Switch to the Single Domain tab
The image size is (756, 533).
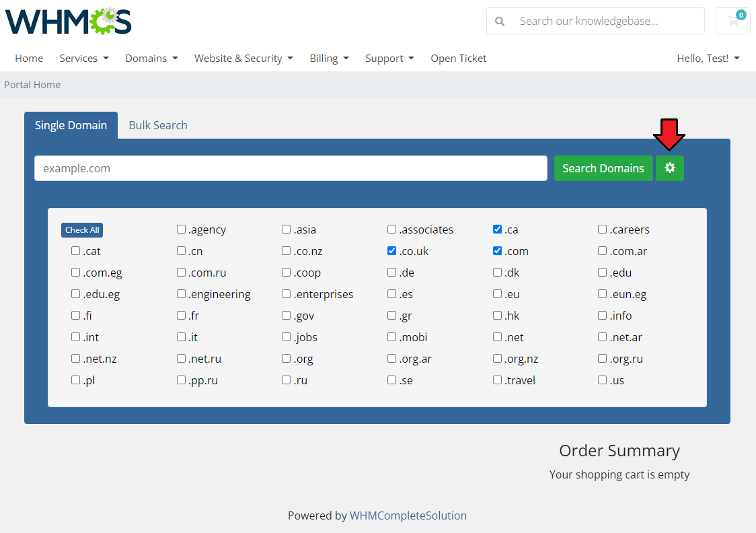[x=71, y=125]
